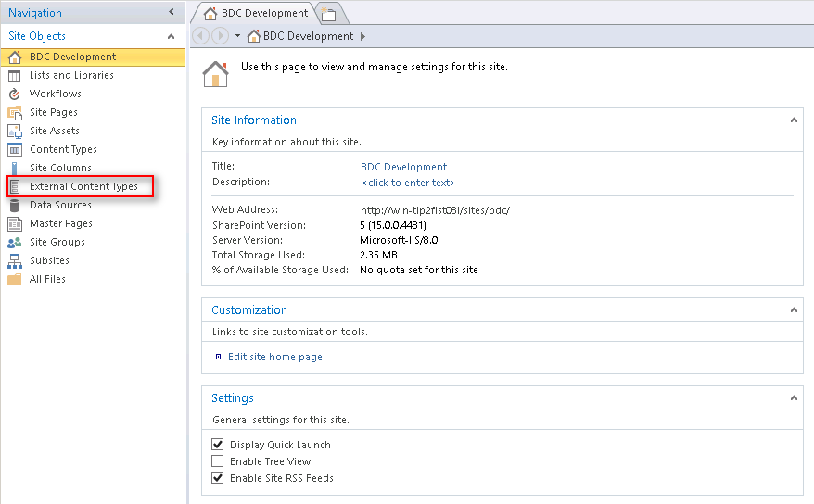This screenshot has height=504, width=814.
Task: Select Site Columns in the navigation list
Action: click(60, 168)
